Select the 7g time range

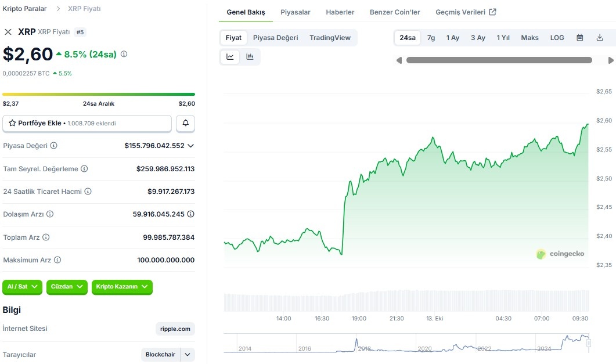click(x=431, y=38)
